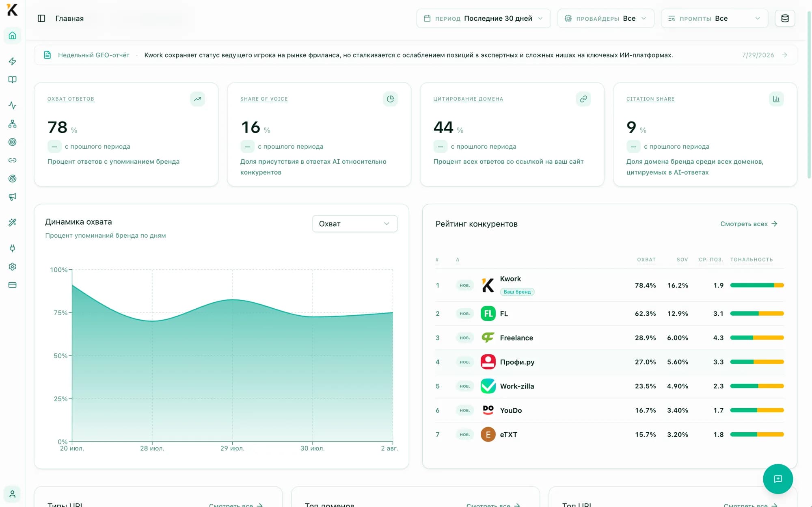Select the FL competitor row name
Screen dimensions: 812x507
[x=504, y=314]
